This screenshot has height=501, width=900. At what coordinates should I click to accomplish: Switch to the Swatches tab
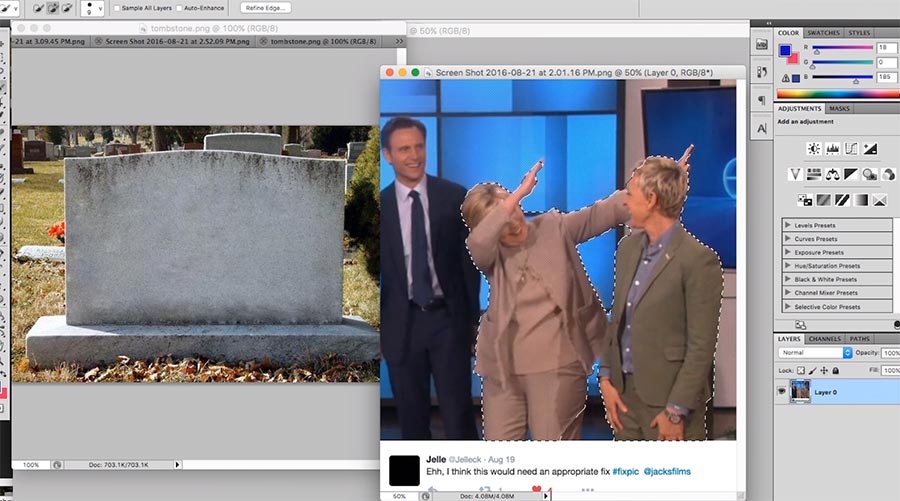click(x=824, y=33)
